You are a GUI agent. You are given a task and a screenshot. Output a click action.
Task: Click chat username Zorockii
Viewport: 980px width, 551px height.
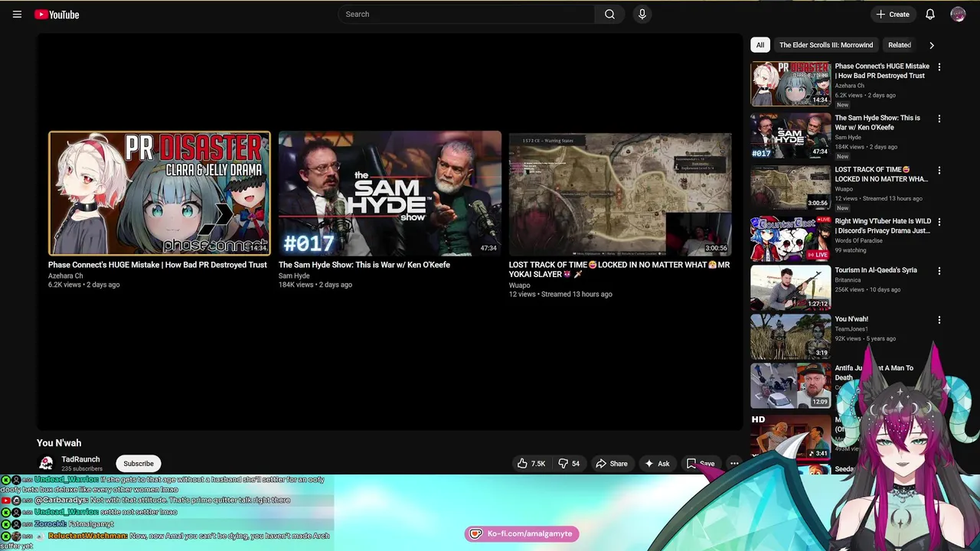click(50, 523)
